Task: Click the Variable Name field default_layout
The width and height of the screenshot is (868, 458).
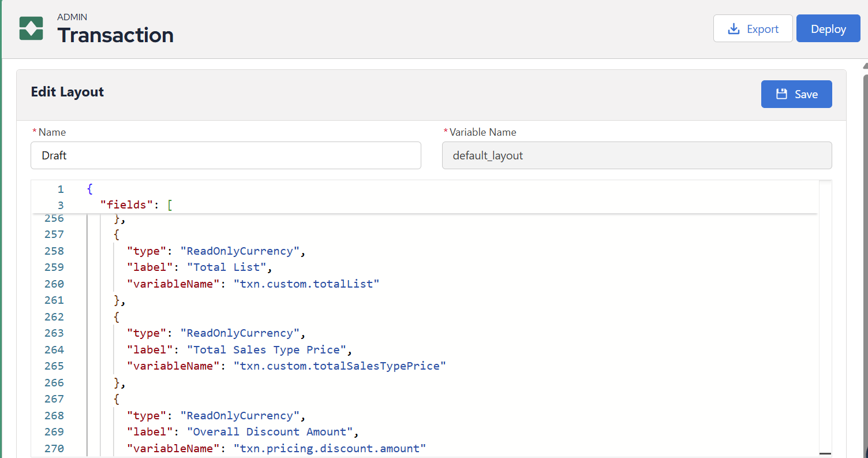Action: click(637, 155)
